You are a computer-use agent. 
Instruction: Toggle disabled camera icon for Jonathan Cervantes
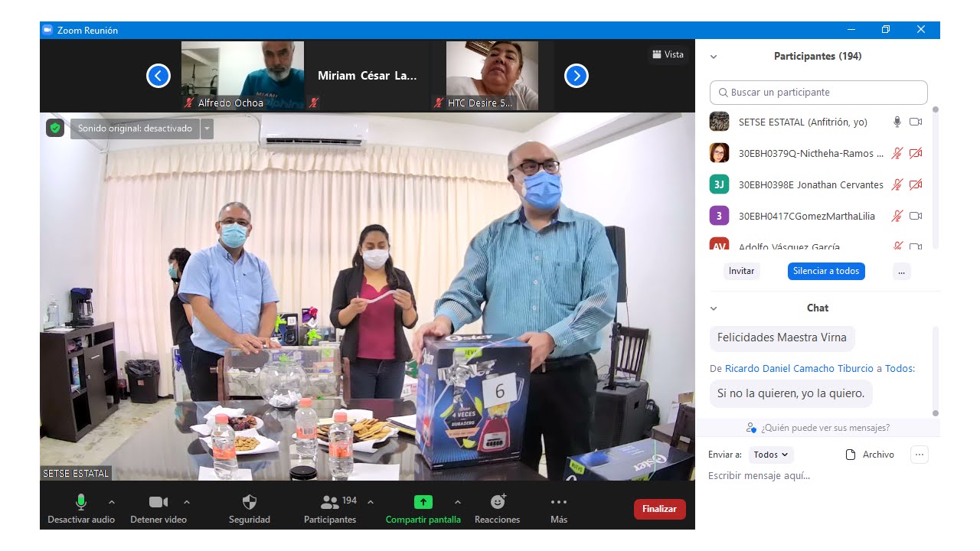tap(916, 184)
